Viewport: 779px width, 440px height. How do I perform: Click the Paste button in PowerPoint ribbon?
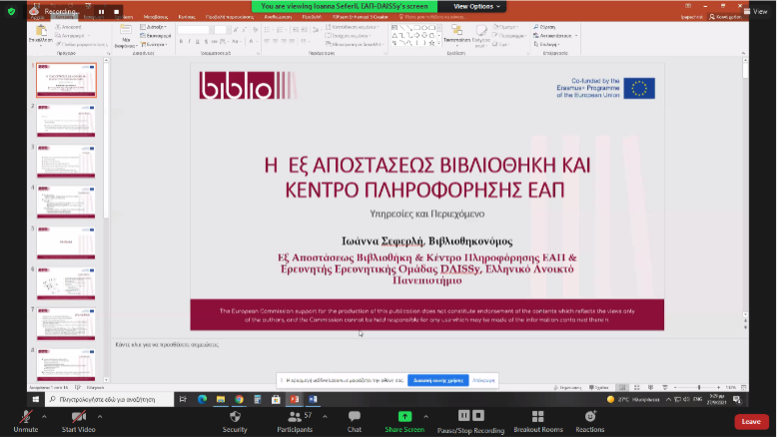point(41,35)
